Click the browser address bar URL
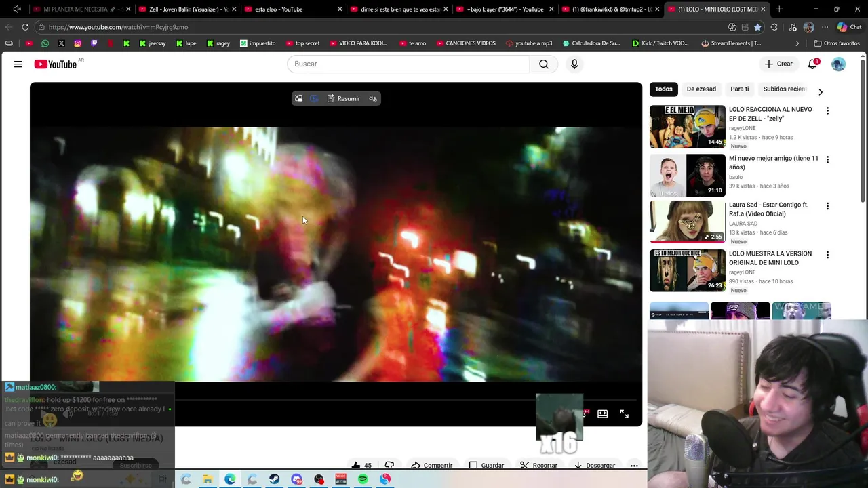 click(x=118, y=27)
